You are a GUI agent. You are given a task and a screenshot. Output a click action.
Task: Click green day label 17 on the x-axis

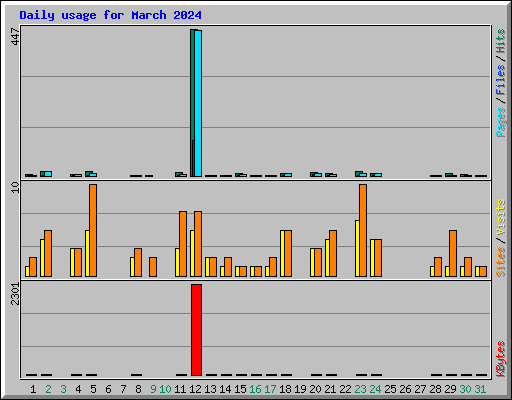(270, 389)
